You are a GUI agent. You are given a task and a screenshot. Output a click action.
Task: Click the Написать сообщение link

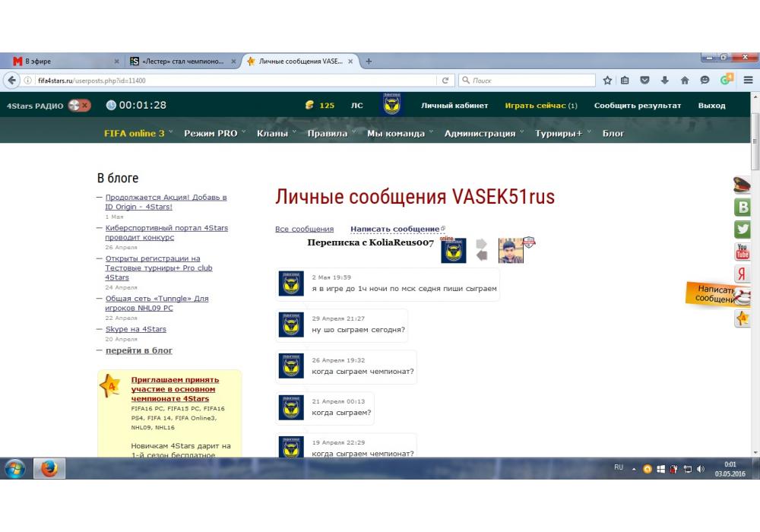394,229
